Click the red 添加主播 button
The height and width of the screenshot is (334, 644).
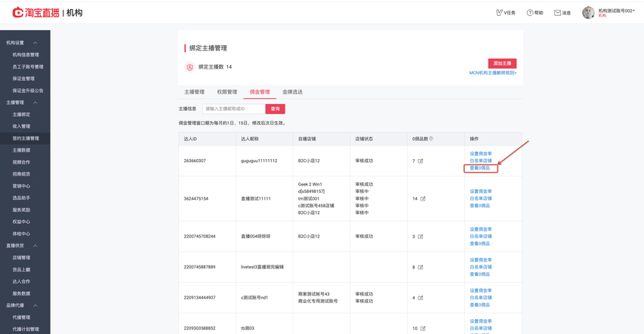[502, 63]
